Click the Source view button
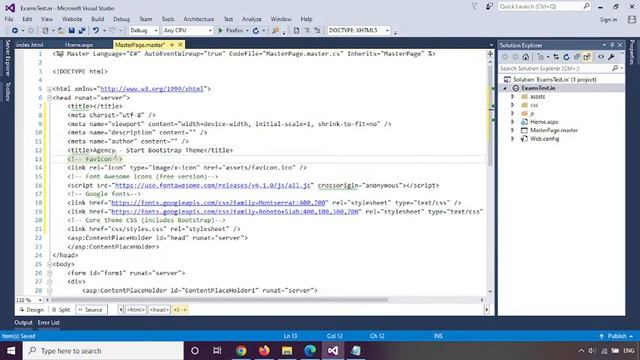The image size is (640, 360). click(x=90, y=310)
